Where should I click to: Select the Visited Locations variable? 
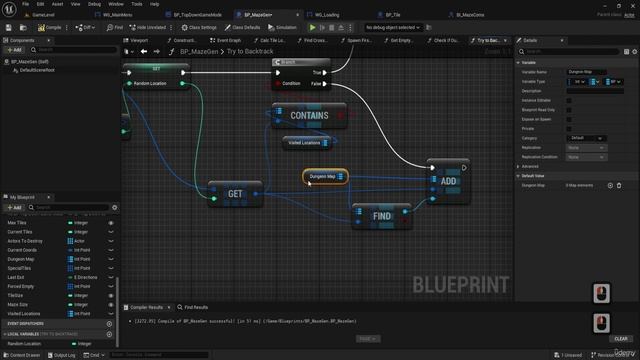point(24,314)
